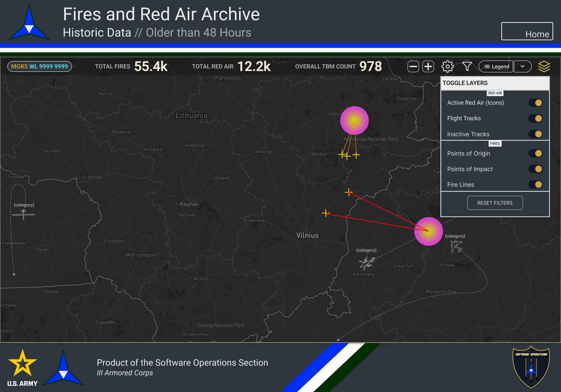
Task: Toggle Active Red Air (Icons) layer
Action: tap(536, 103)
